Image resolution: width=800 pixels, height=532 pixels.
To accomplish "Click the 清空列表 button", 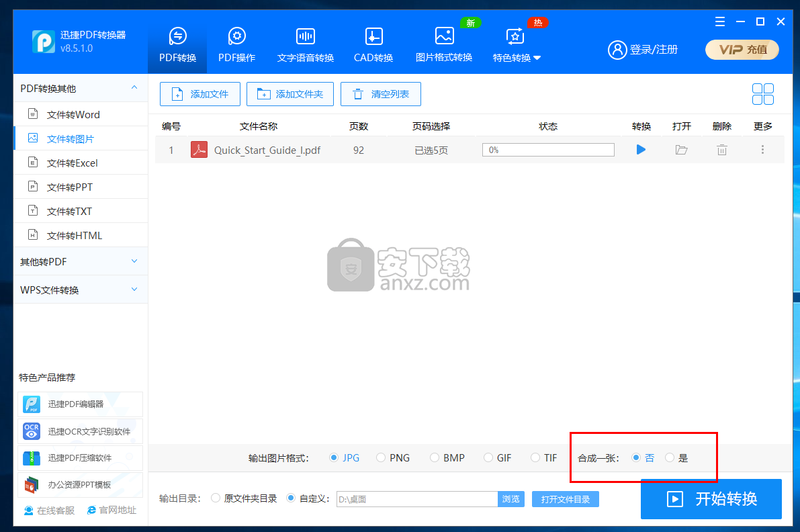I will pos(381,94).
